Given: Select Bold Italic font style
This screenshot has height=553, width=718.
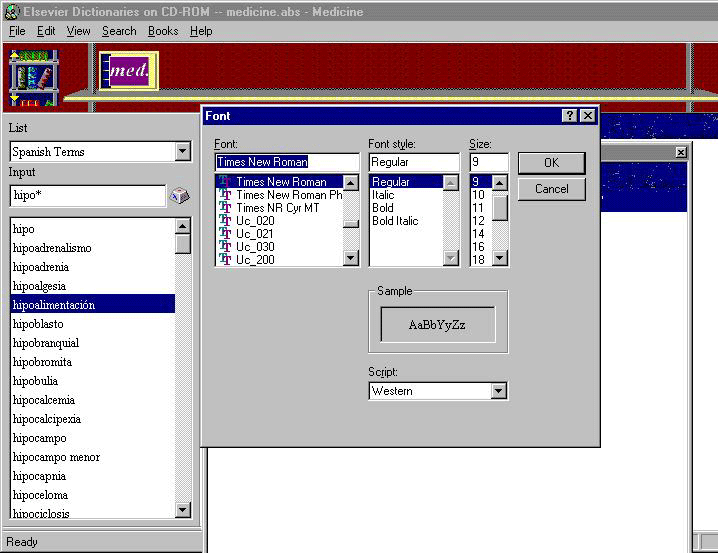Looking at the screenshot, I should 395,221.
